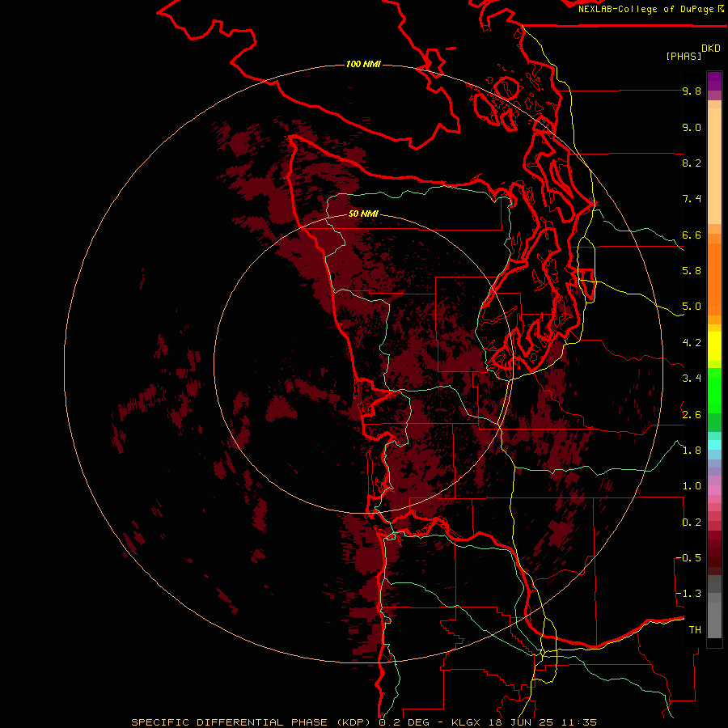
Task: Click the 8.2 legend value
Action: tap(692, 163)
